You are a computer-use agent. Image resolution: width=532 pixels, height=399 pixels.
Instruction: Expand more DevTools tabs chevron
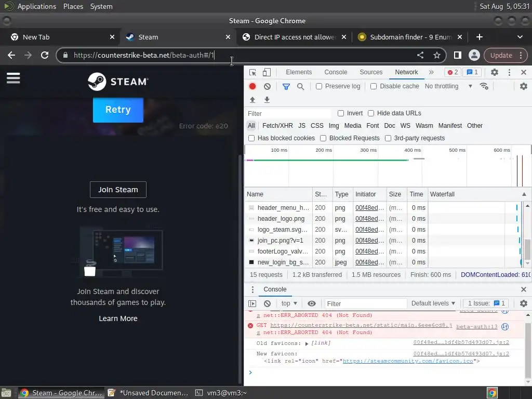(x=431, y=72)
